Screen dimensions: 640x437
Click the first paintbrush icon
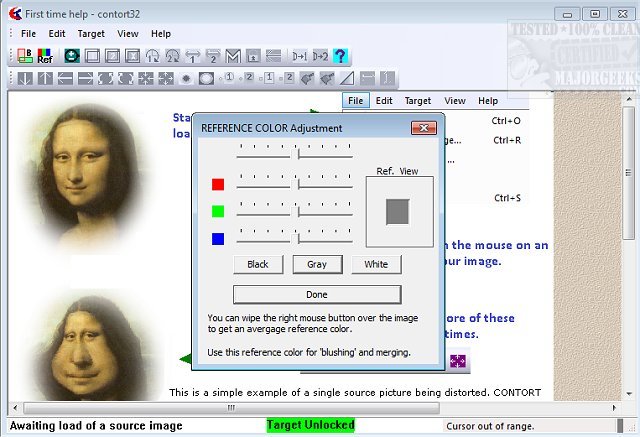307,78
